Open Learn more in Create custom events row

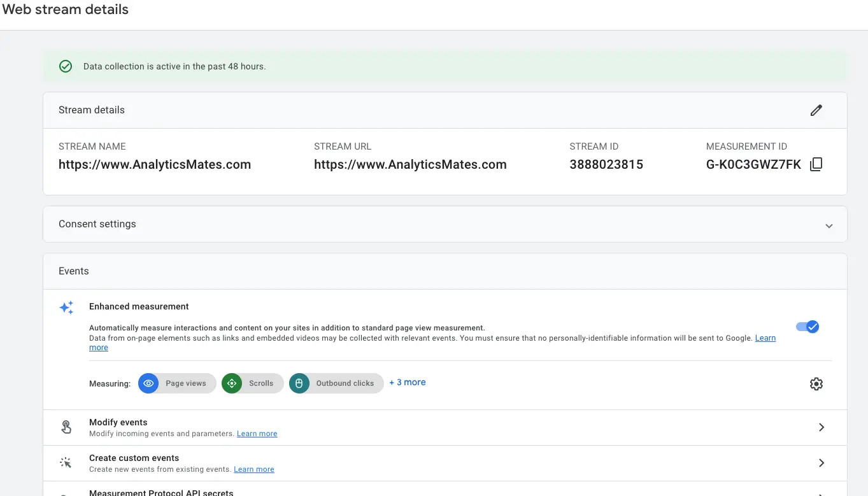pos(253,469)
